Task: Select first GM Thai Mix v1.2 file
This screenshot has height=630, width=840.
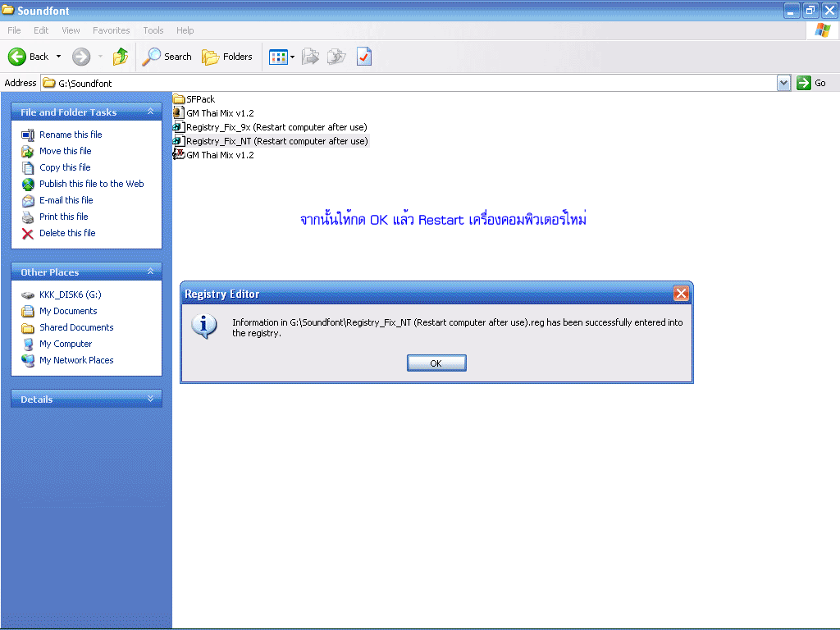Action: (x=220, y=113)
